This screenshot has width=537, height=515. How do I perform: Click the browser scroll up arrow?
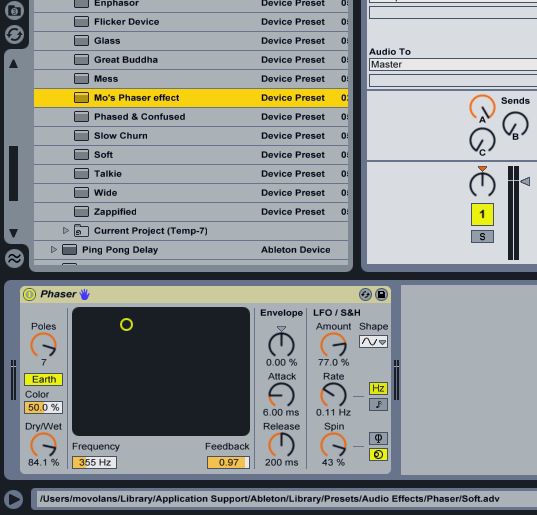13,64
